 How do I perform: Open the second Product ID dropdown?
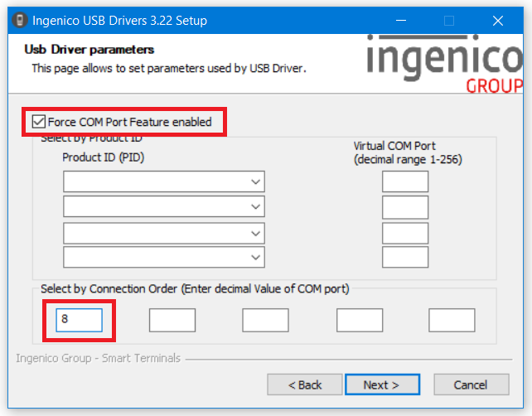pos(164,206)
